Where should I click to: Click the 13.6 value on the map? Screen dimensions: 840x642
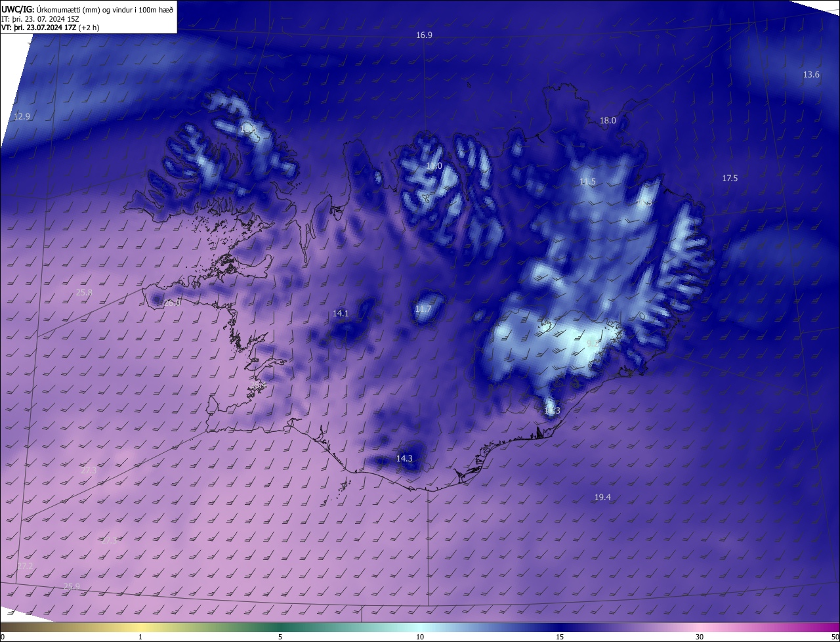point(811,74)
